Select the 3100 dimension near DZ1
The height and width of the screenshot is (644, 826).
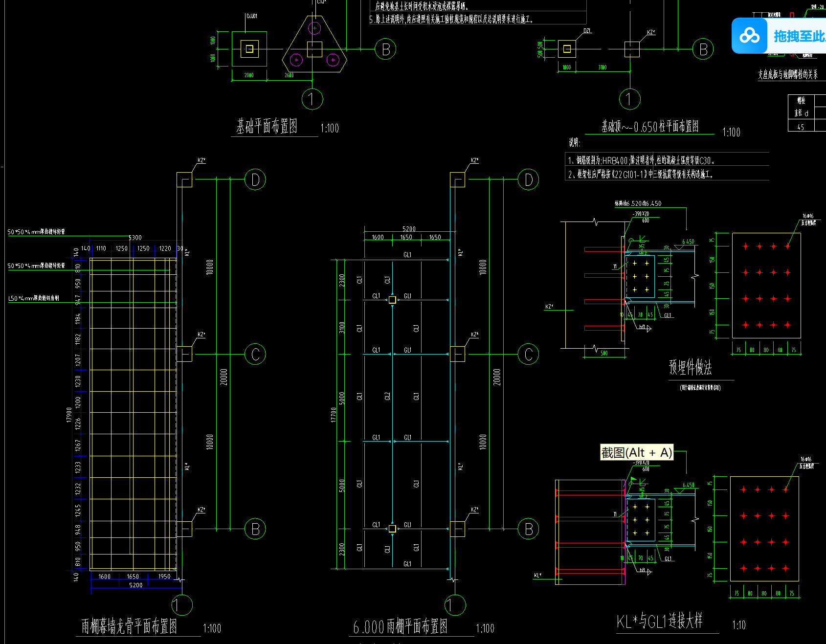pyautogui.click(x=603, y=67)
